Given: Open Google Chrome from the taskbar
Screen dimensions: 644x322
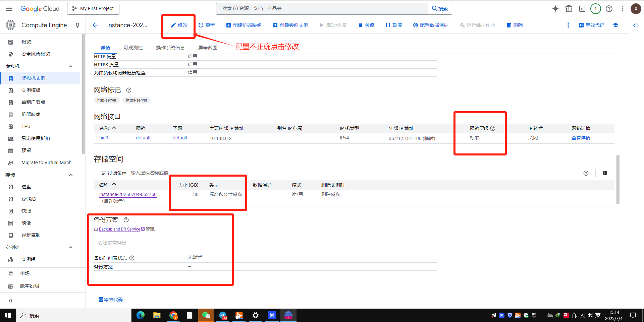Looking at the screenshot, I should tap(173, 315).
